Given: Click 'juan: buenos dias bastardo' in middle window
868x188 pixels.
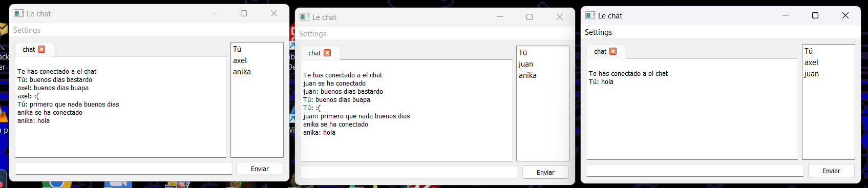Looking at the screenshot, I should point(343,92).
